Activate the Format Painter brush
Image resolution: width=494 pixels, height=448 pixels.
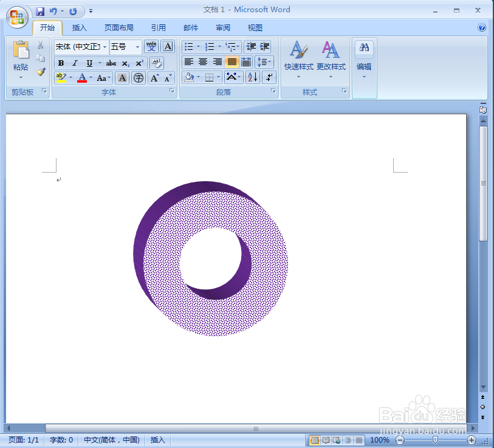tap(41, 72)
